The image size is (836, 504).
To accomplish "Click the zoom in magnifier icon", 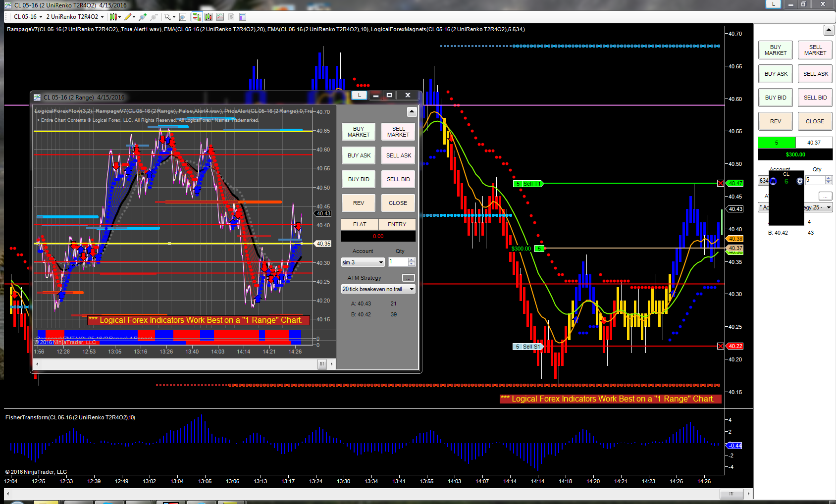I will click(x=143, y=17).
